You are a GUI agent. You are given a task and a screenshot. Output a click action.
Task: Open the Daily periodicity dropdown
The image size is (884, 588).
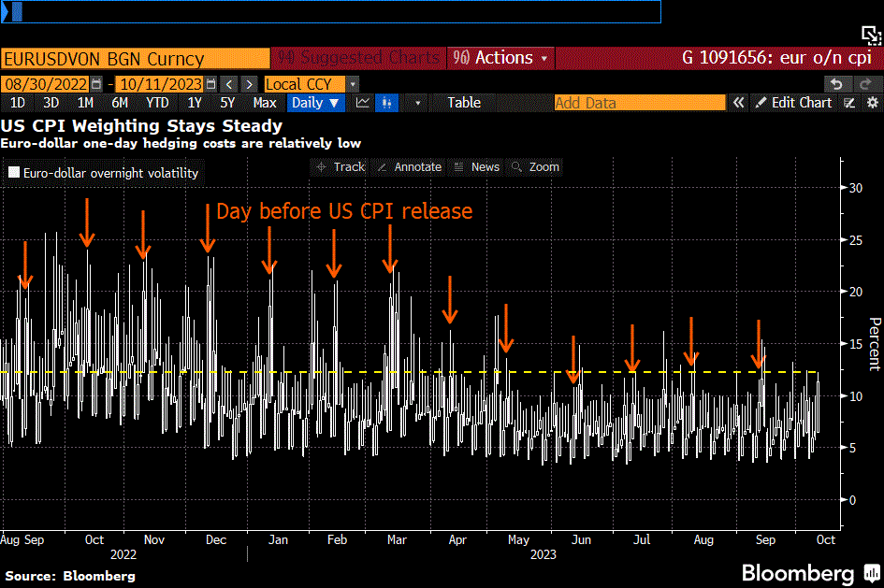click(x=315, y=103)
